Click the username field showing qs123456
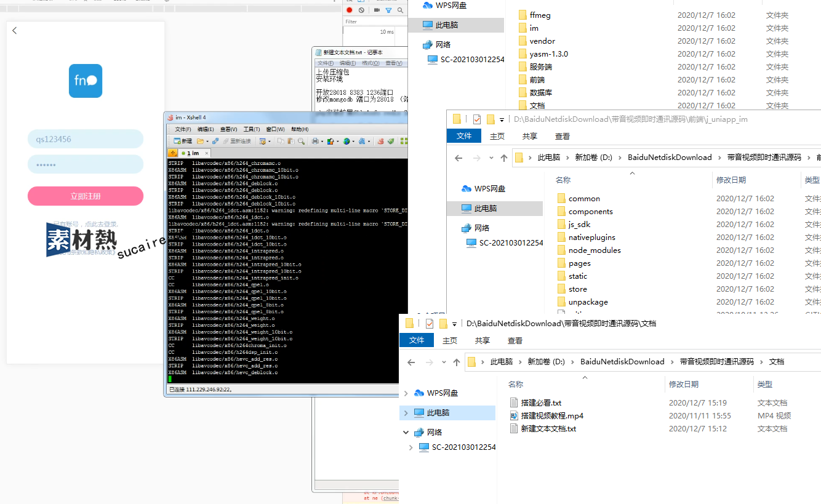The image size is (821, 504). pos(86,139)
